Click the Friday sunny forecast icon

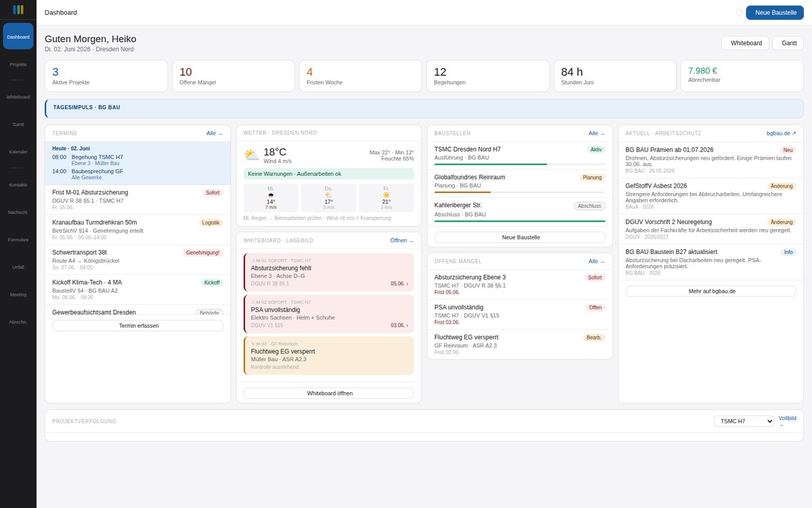[386, 194]
